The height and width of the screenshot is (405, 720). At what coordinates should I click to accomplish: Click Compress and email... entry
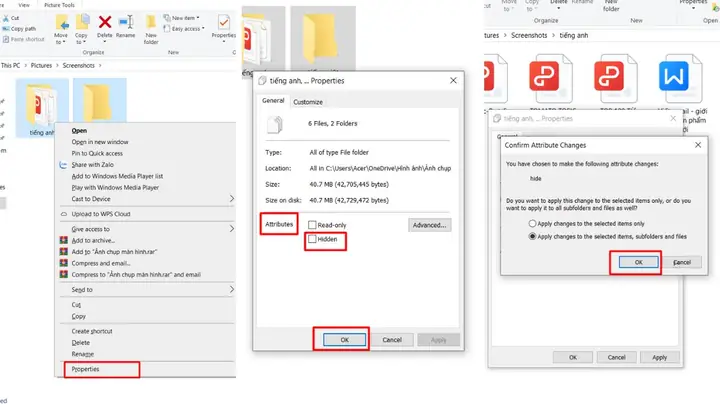point(101,264)
